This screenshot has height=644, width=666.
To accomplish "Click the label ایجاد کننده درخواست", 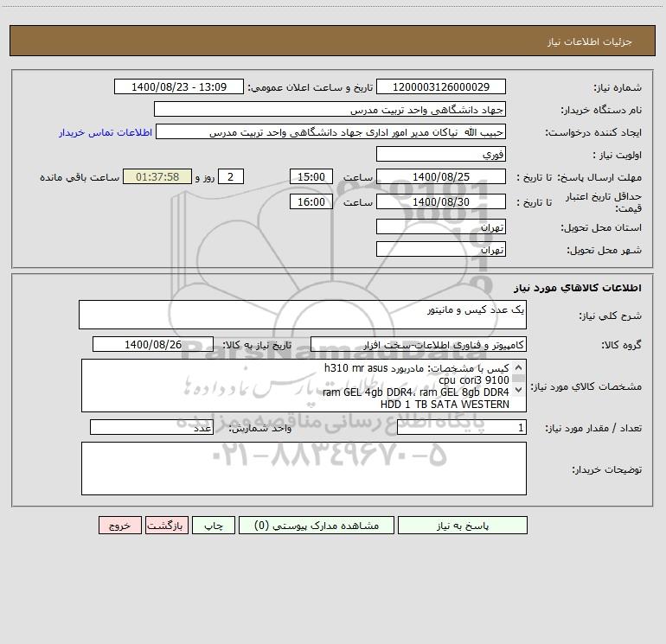I will click(593, 132).
